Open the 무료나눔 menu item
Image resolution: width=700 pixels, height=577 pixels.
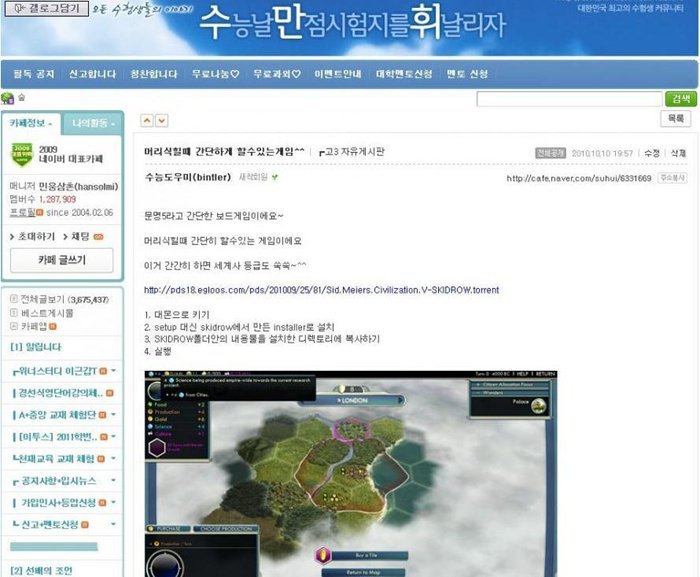coord(216,74)
